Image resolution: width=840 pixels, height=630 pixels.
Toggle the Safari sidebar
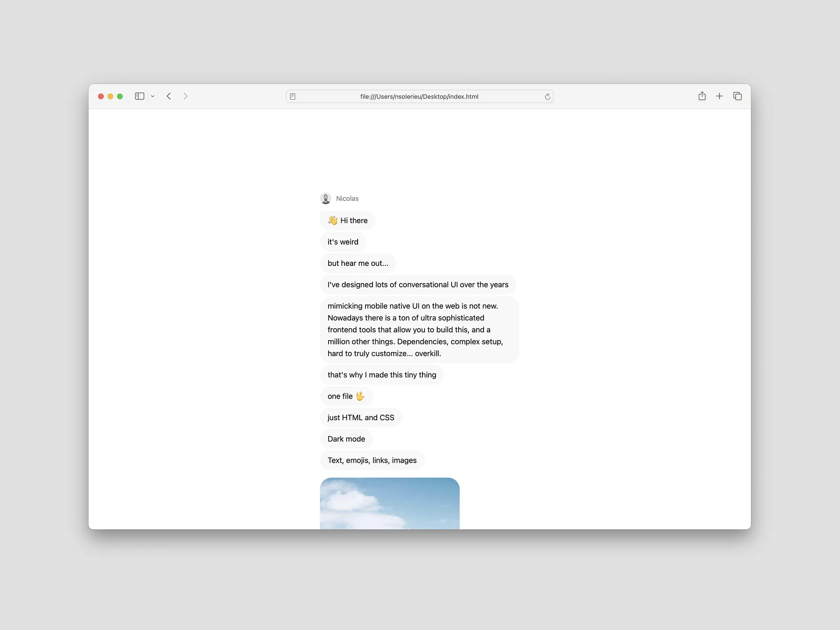pyautogui.click(x=139, y=96)
